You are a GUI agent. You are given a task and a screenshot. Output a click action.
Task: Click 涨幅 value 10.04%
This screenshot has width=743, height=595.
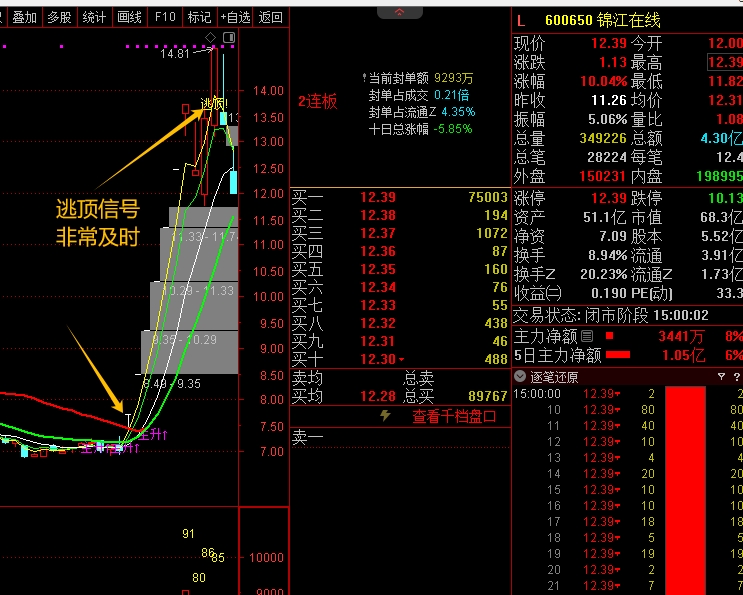point(604,81)
